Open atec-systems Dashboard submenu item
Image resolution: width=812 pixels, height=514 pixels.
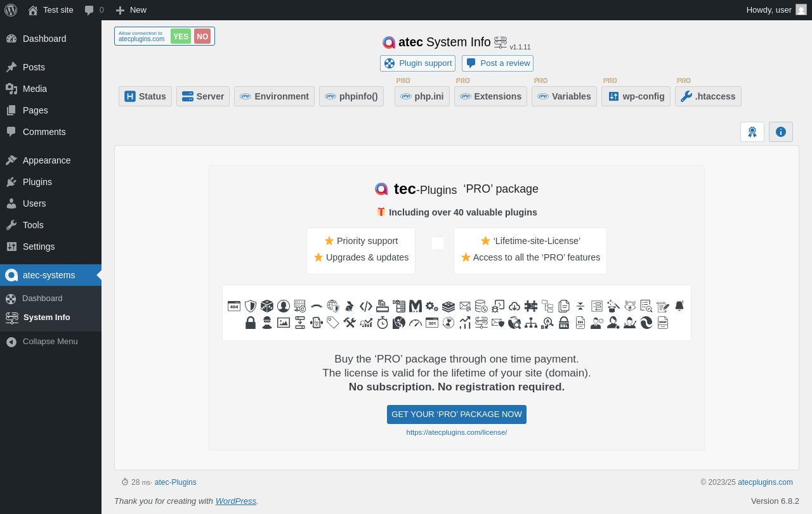pos(51,299)
